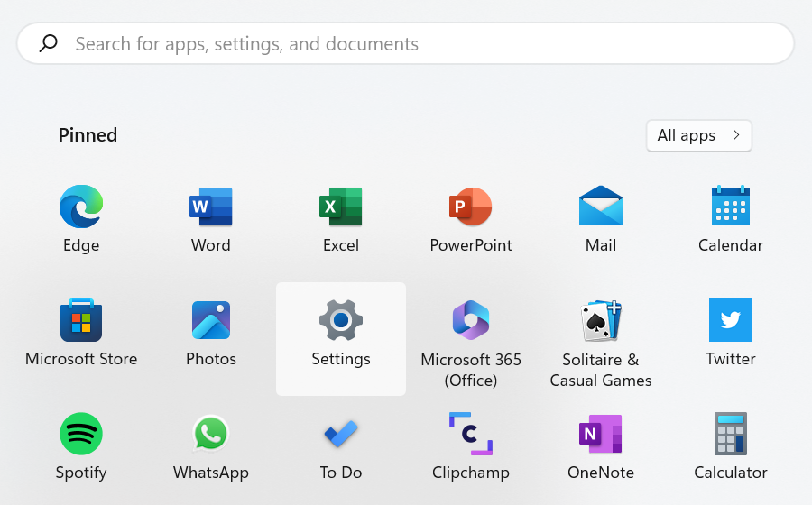Launch the Photos app icon
This screenshot has height=505, width=812.
pos(211,320)
